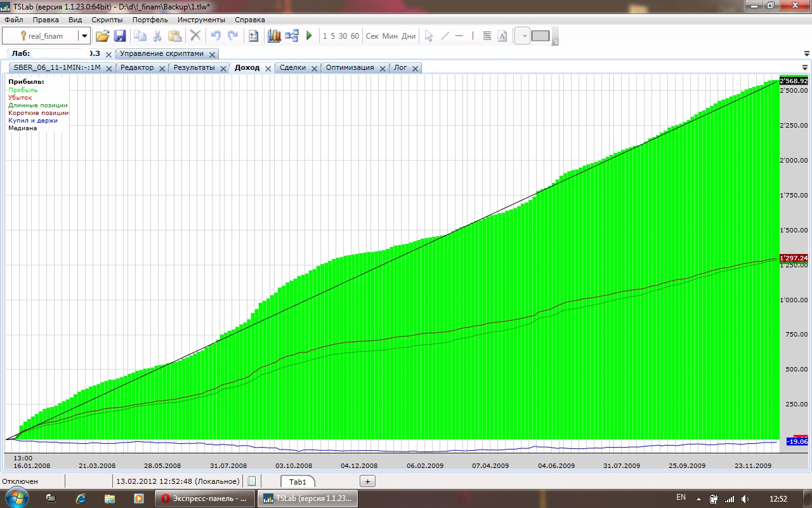Open the Скрипты menu
The image size is (812, 508).
[107, 20]
